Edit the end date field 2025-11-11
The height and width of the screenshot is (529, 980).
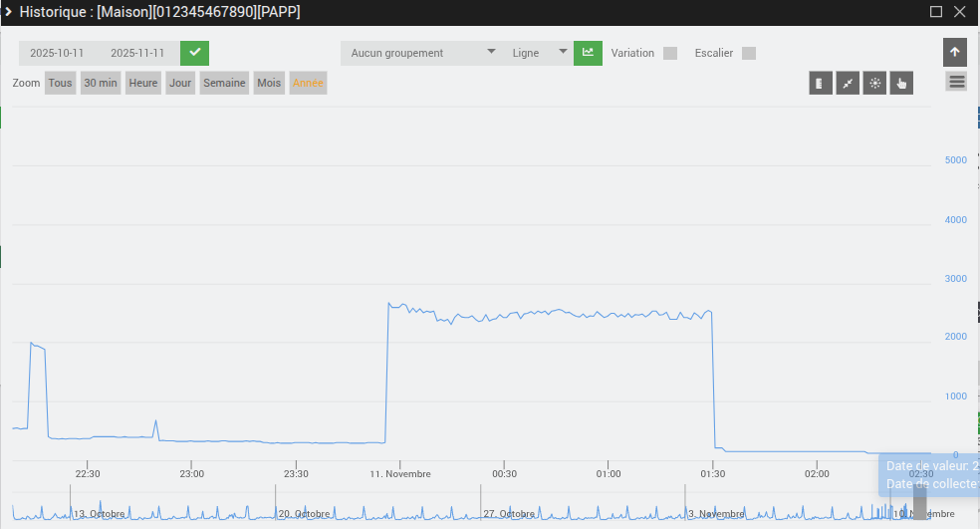pyautogui.click(x=137, y=53)
